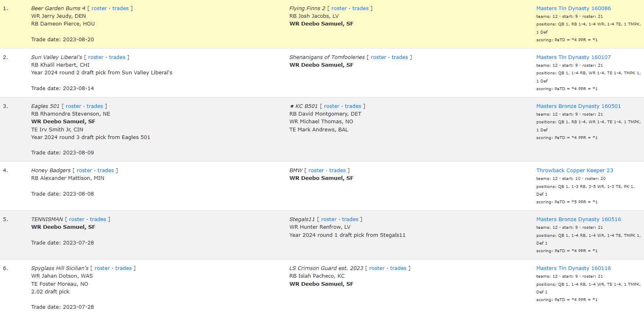Open trades link for Flying Finns 2
Screen dimensions: 644x312
pyautogui.click(x=360, y=8)
